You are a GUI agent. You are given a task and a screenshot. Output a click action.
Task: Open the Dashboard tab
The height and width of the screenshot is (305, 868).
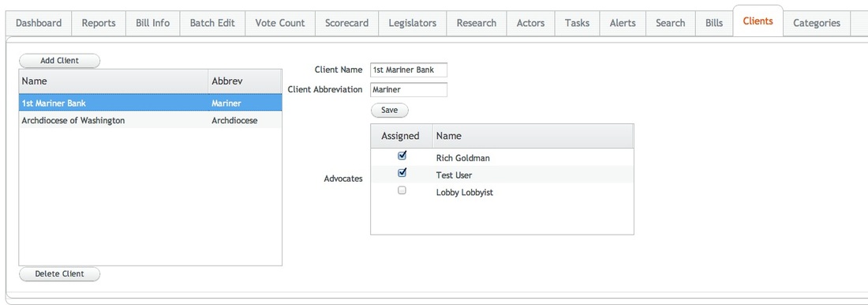pos(39,23)
